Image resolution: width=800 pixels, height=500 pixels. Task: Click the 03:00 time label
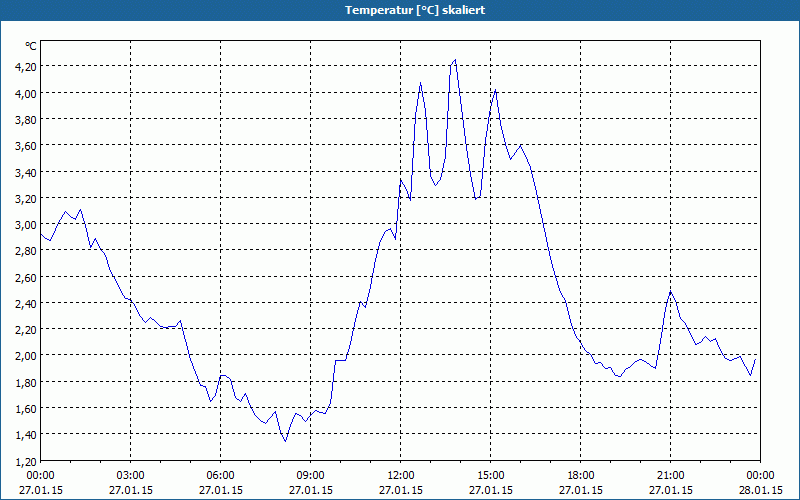click(131, 476)
